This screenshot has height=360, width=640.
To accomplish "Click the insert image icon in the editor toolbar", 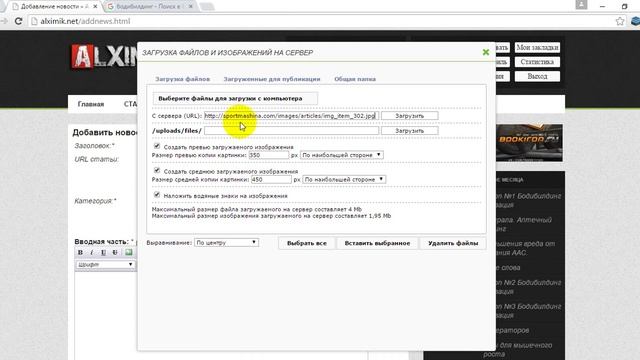I will pyautogui.click(x=129, y=253).
